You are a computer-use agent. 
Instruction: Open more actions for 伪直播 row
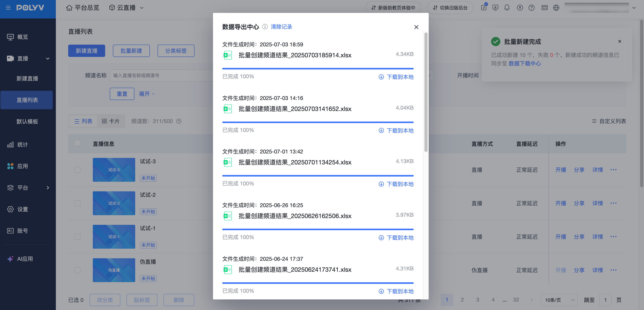tap(614, 270)
